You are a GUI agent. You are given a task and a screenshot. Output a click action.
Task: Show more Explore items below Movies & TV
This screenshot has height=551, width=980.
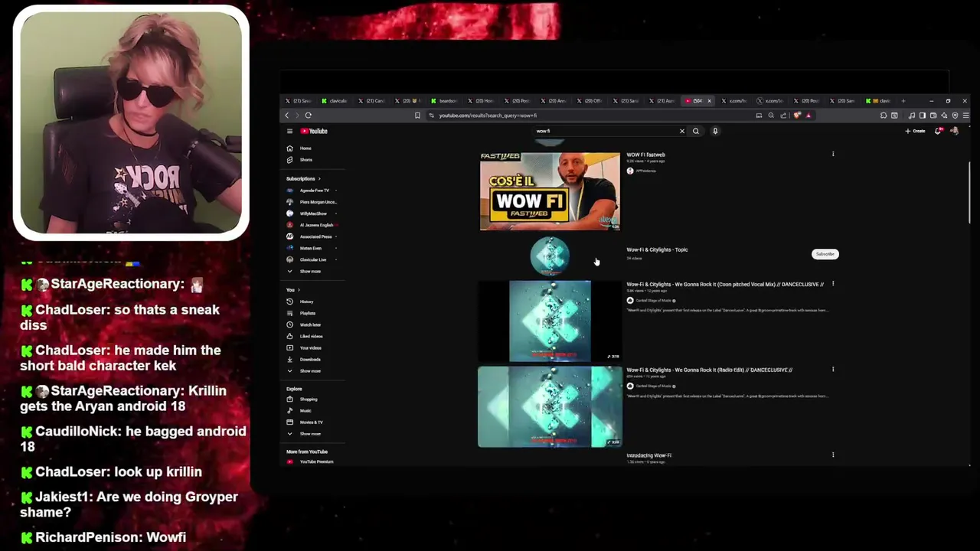314,434
